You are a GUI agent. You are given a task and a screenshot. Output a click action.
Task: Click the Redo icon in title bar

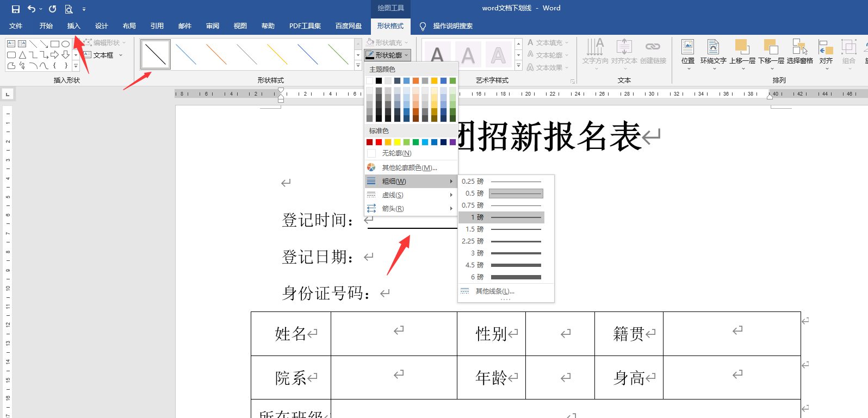[52, 9]
